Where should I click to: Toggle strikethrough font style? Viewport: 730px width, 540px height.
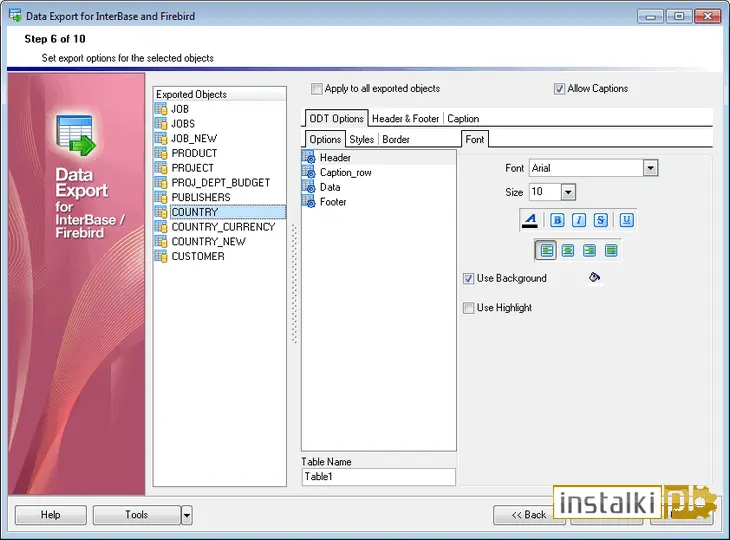point(601,220)
